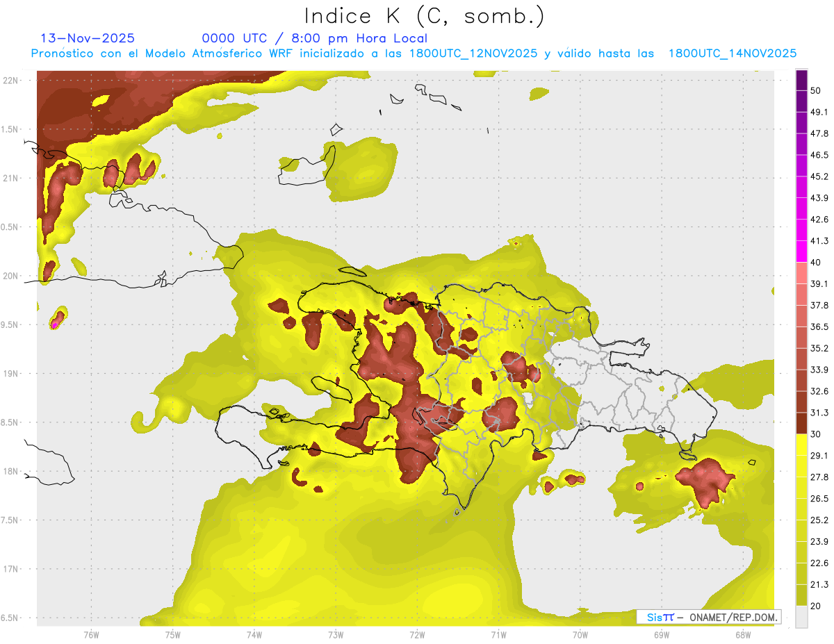Screen dimensions: 834x644
Task: Select the '13-Nov-2025' date text
Action: [88, 38]
